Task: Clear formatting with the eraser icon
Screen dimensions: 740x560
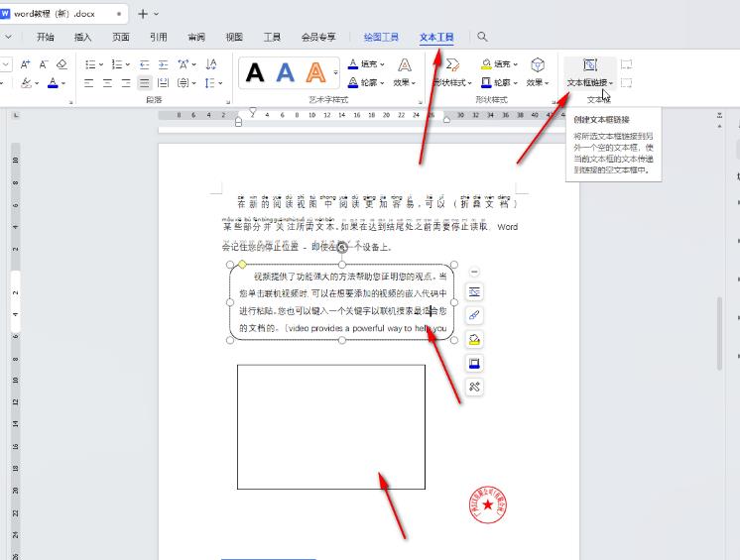Action: tap(62, 64)
